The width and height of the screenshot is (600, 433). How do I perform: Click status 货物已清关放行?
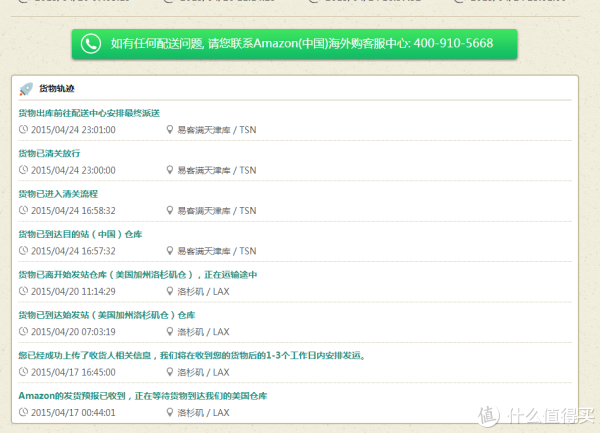pyautogui.click(x=49, y=153)
